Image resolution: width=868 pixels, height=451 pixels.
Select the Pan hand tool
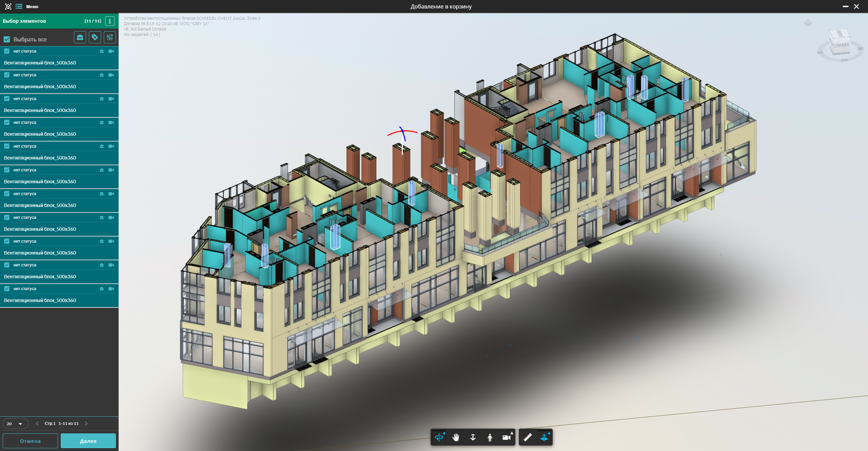point(456,437)
